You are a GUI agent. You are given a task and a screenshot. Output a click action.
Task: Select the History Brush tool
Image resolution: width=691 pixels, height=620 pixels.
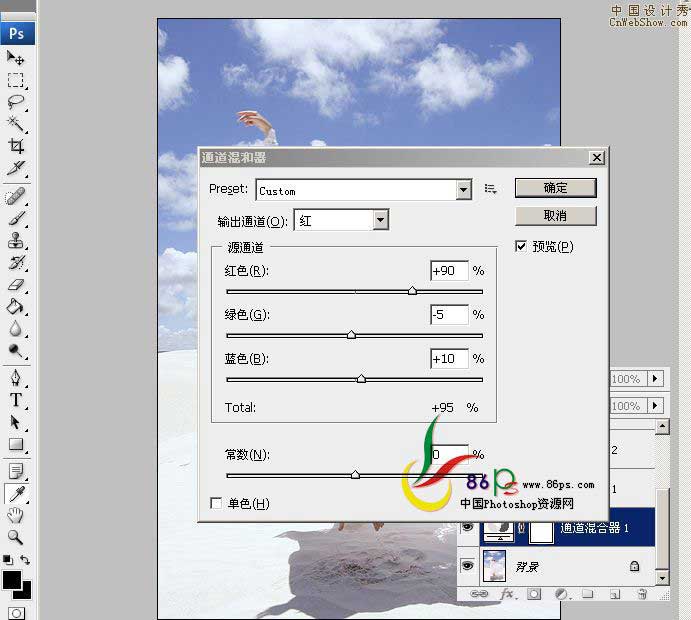[16, 263]
